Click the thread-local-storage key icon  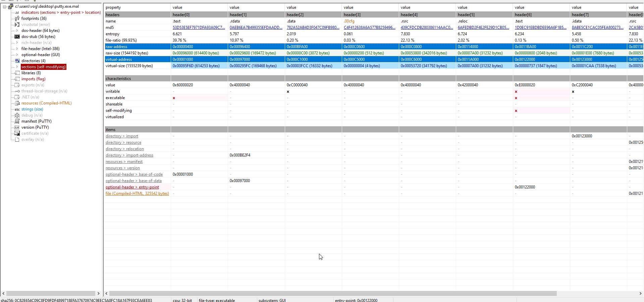pyautogui.click(x=17, y=91)
